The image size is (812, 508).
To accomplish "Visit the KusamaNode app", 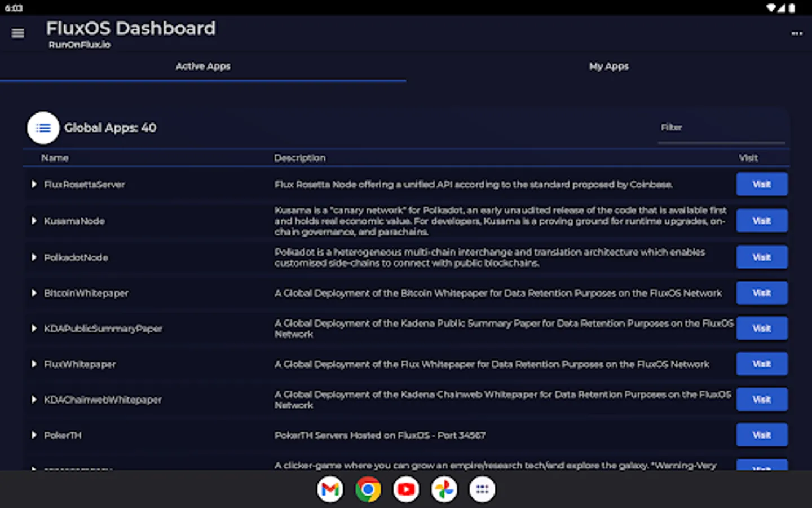I will (762, 221).
